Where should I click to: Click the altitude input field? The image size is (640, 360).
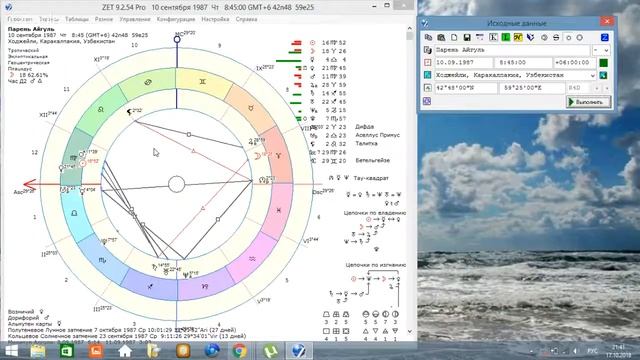pos(578,88)
